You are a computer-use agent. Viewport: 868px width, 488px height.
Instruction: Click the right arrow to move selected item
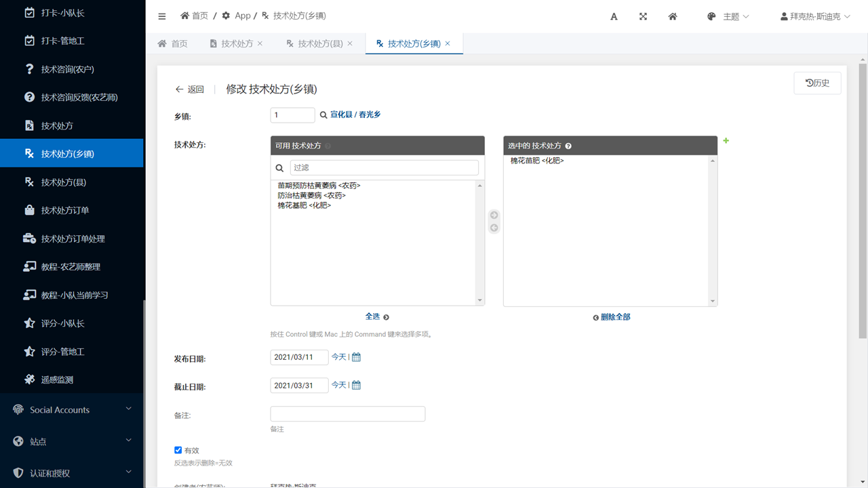pyautogui.click(x=494, y=216)
